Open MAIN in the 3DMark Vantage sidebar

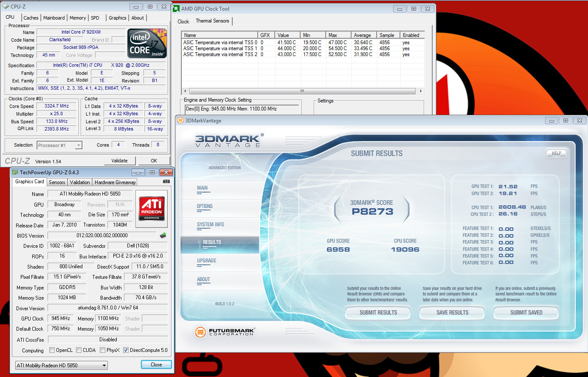click(203, 188)
